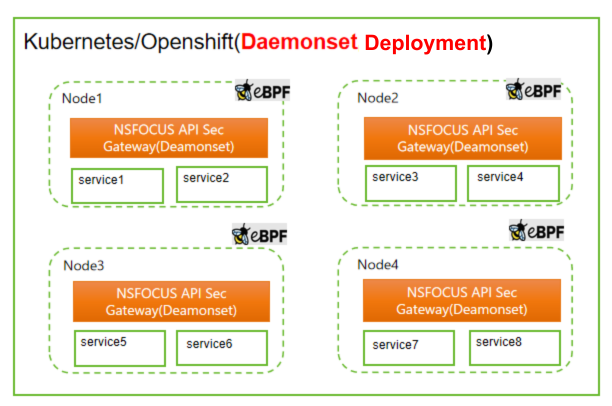Click the service5 box
612x406 pixels.
pyautogui.click(x=120, y=346)
